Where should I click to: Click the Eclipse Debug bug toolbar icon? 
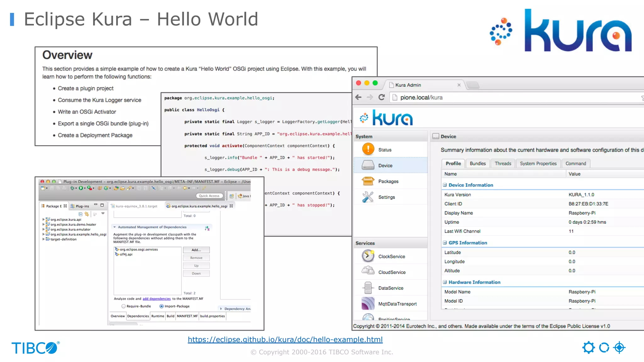[72, 188]
